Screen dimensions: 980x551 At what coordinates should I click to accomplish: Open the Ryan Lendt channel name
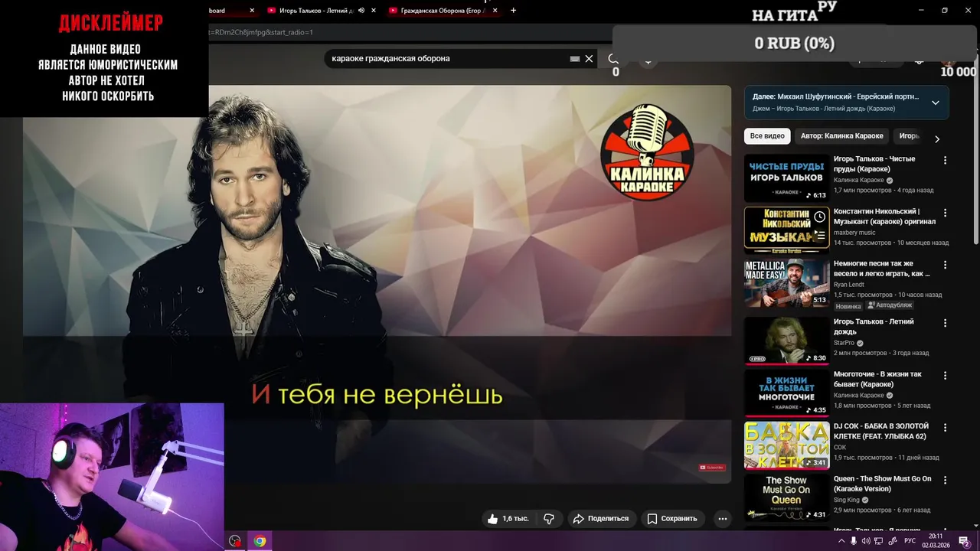point(848,285)
